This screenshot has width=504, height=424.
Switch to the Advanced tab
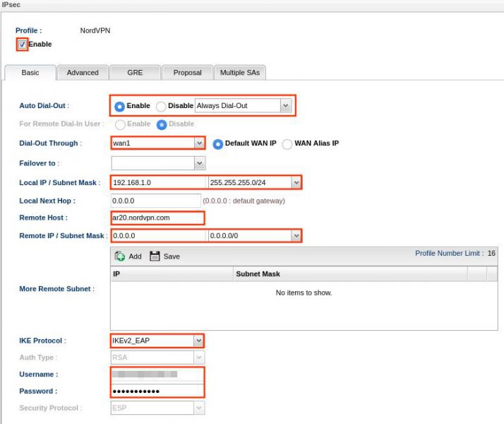pos(83,73)
